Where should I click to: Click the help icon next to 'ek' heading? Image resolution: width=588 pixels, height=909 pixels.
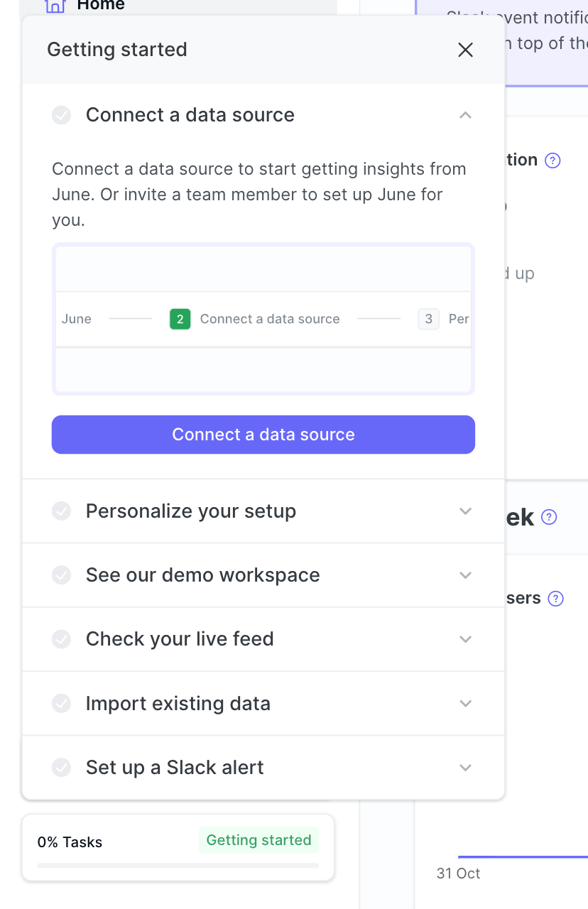tap(549, 517)
